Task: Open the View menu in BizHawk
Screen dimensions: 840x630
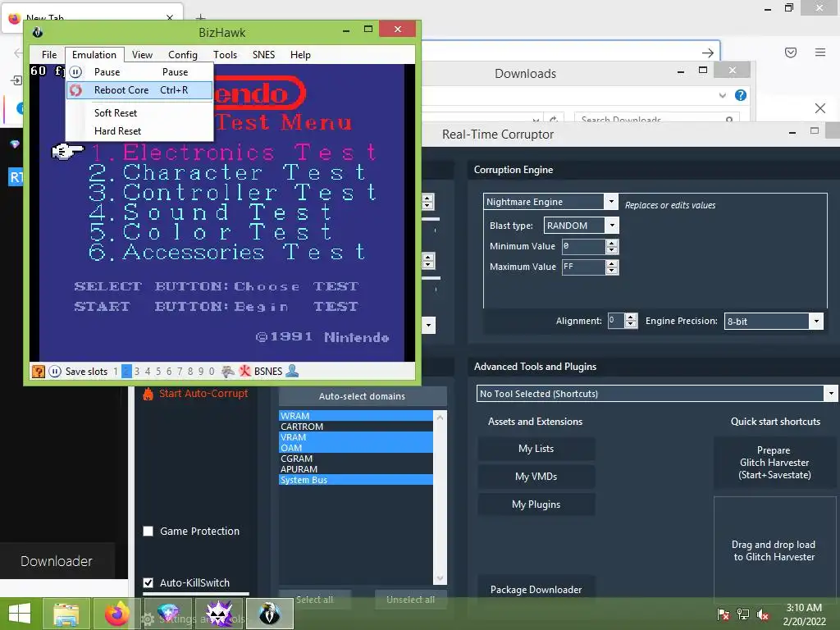Action: 142,55
